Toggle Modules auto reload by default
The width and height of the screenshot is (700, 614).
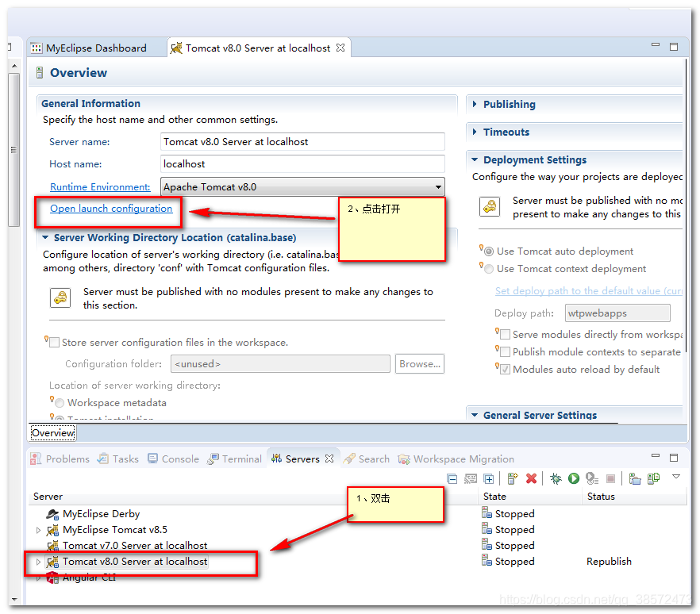pyautogui.click(x=506, y=370)
